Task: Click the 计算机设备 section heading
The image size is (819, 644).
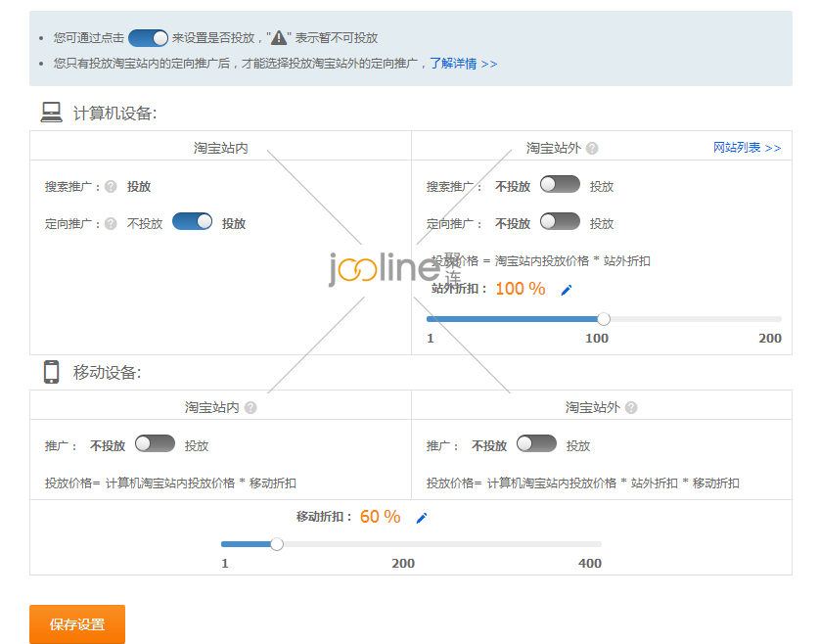Action: point(114,114)
